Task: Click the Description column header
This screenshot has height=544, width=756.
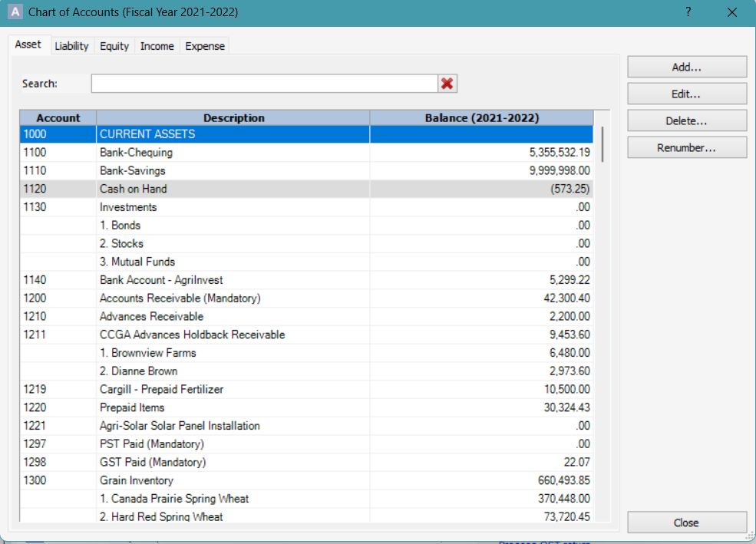Action: click(233, 118)
